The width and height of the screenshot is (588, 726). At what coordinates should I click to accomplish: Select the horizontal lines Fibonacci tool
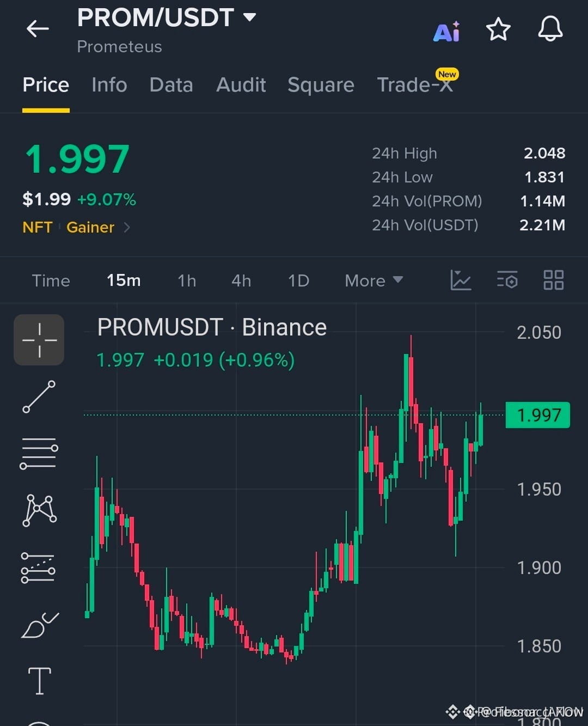pos(39,453)
